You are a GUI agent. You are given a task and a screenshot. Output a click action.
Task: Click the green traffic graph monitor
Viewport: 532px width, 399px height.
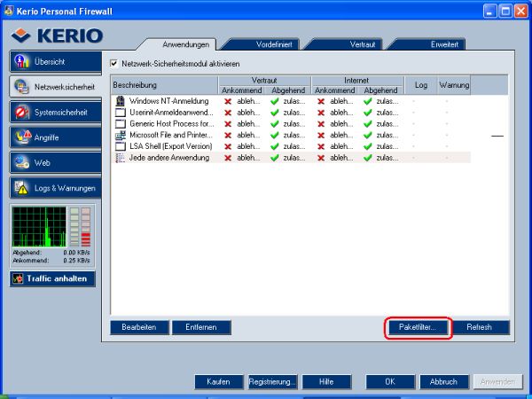click(39, 227)
